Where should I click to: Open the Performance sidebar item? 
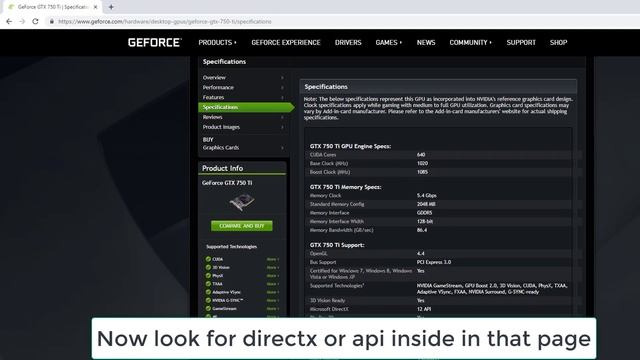click(x=218, y=87)
